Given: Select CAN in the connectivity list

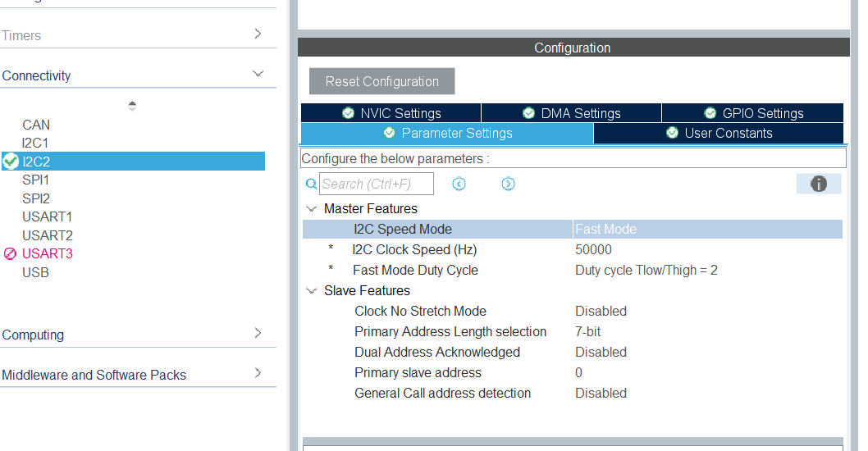Looking at the screenshot, I should pos(36,125).
